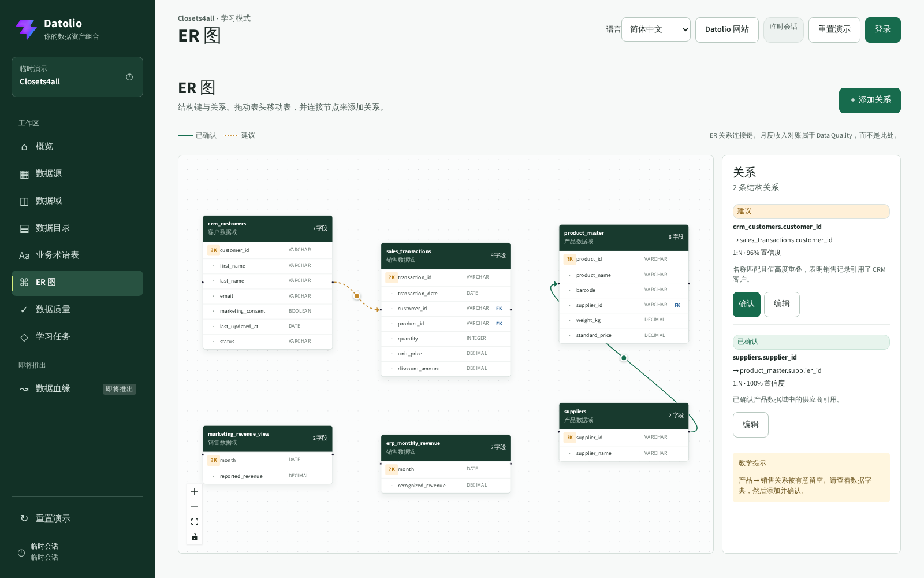Click the Datolio 网站 button

(x=727, y=29)
